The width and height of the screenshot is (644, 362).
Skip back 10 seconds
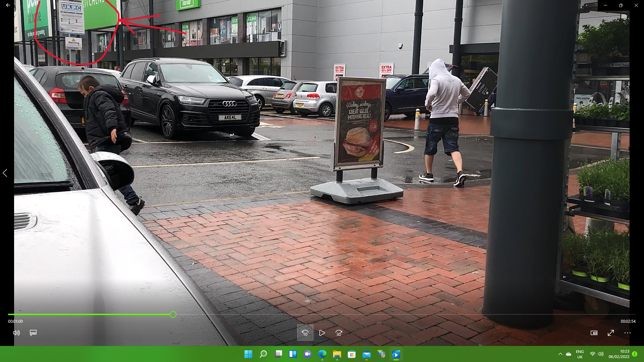[x=305, y=333]
